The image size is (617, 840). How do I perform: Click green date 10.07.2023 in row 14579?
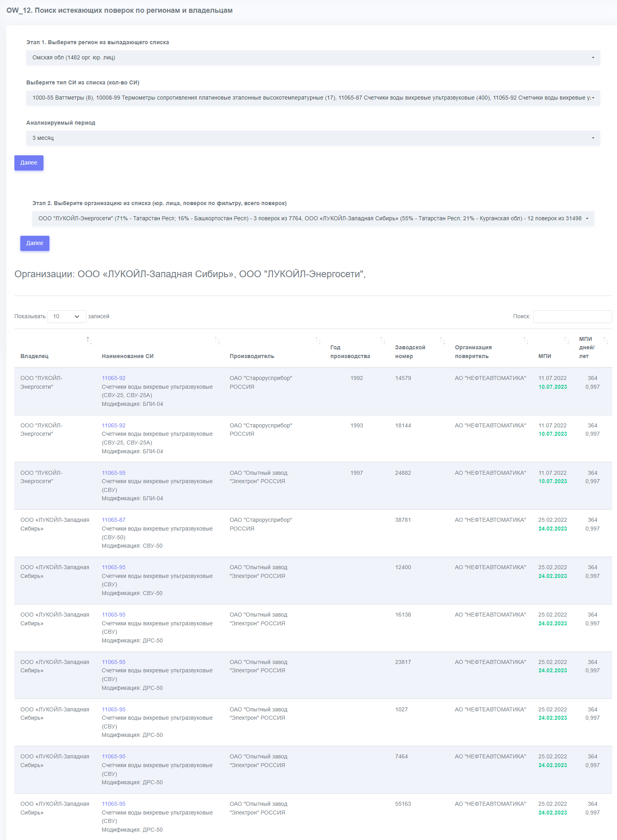[552, 387]
